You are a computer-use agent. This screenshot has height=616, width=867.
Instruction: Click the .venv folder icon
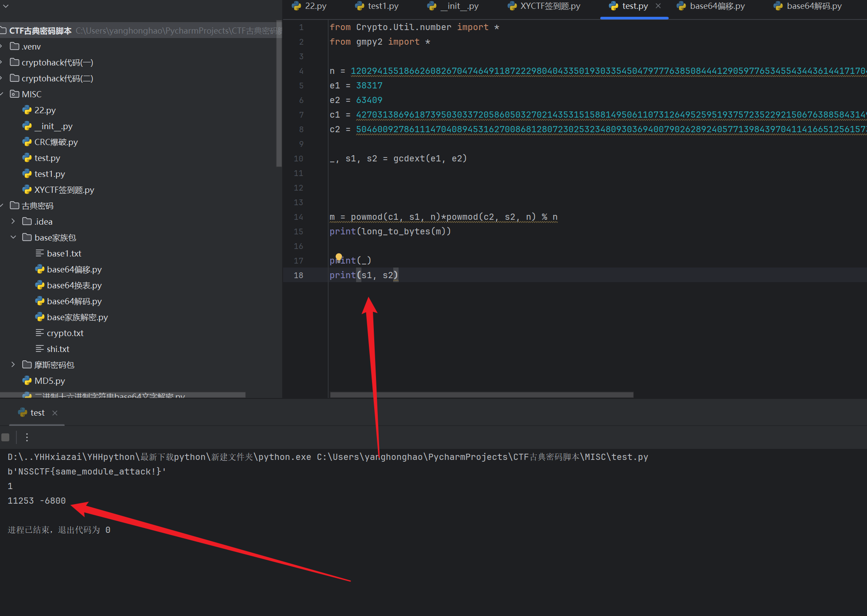point(15,46)
